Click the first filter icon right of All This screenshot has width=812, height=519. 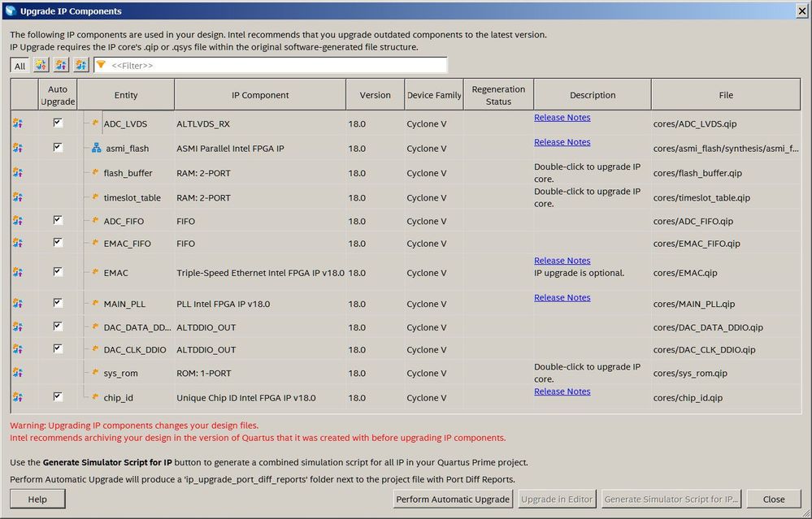click(x=40, y=66)
